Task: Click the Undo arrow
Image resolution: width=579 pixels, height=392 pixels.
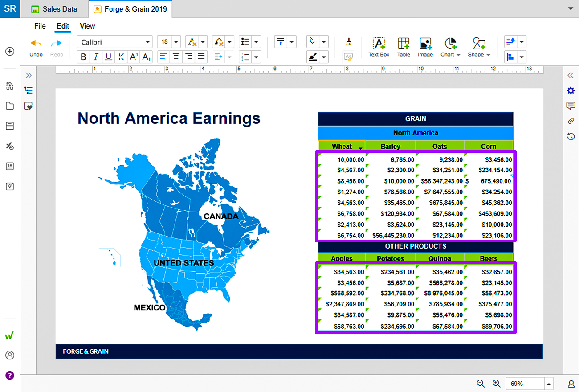Action: (x=36, y=47)
